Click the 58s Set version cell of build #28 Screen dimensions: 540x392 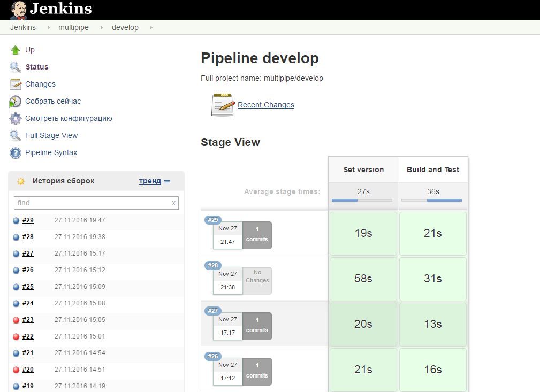click(363, 279)
